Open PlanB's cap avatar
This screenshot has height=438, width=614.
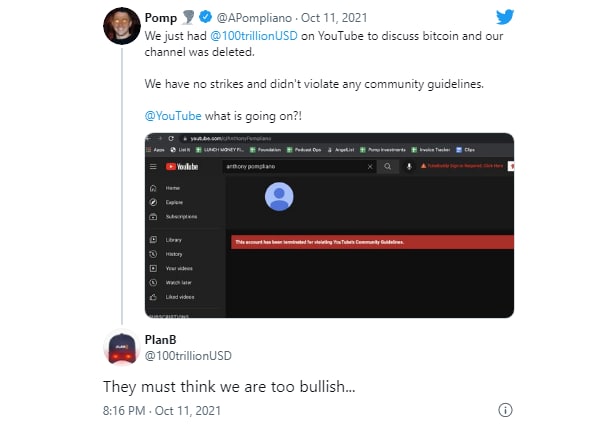point(122,348)
